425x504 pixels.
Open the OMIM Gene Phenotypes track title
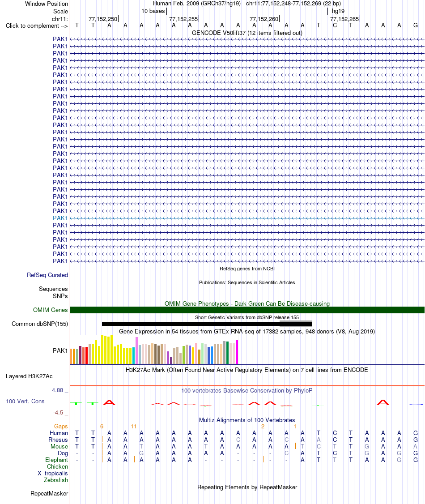pyautogui.click(x=247, y=304)
